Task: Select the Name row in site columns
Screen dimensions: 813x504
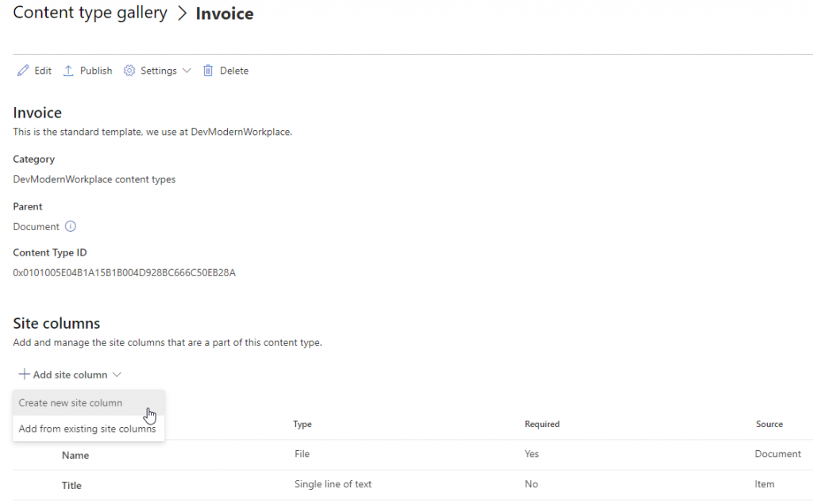Action: point(75,455)
